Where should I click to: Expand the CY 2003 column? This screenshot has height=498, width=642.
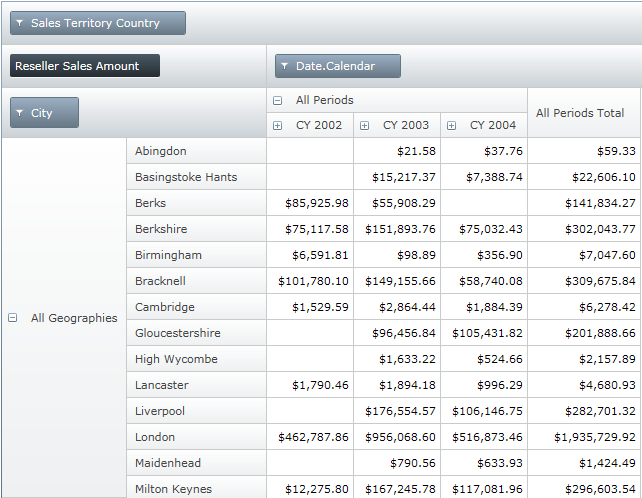364,126
